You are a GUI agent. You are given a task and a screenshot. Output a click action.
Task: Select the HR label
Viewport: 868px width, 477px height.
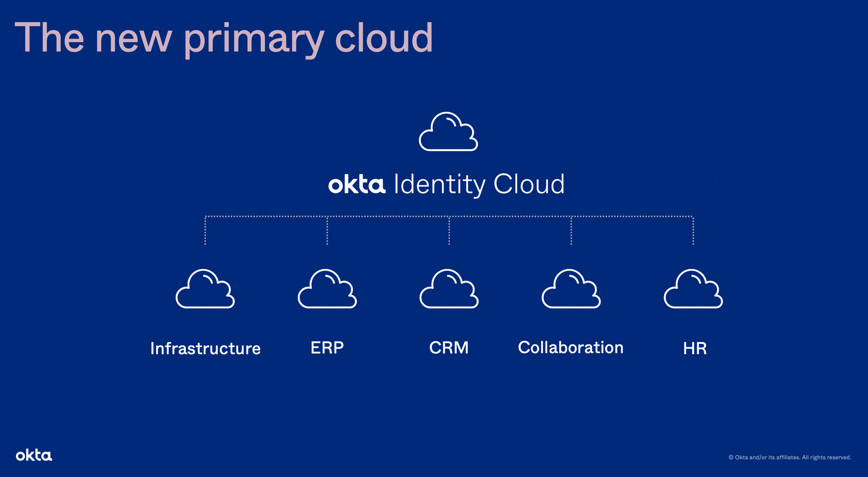point(694,349)
